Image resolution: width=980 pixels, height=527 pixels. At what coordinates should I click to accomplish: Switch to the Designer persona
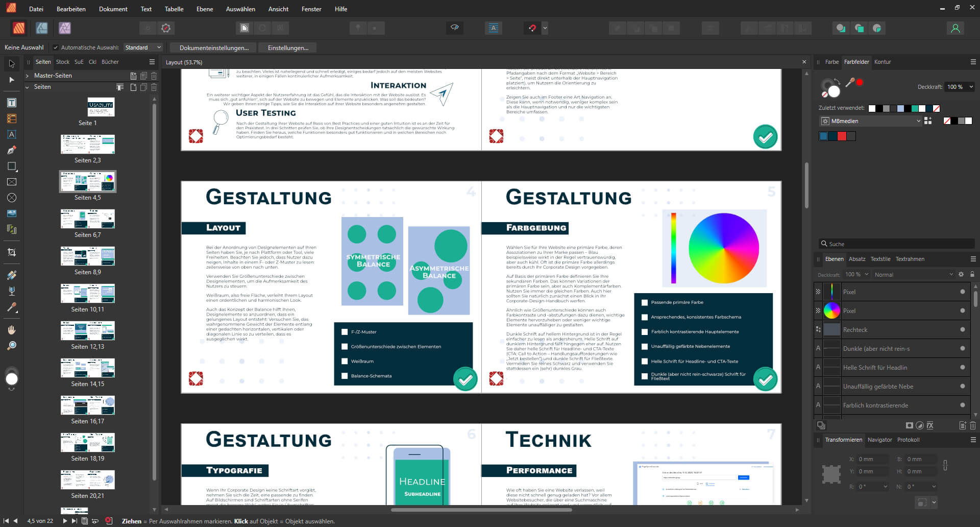tap(42, 28)
